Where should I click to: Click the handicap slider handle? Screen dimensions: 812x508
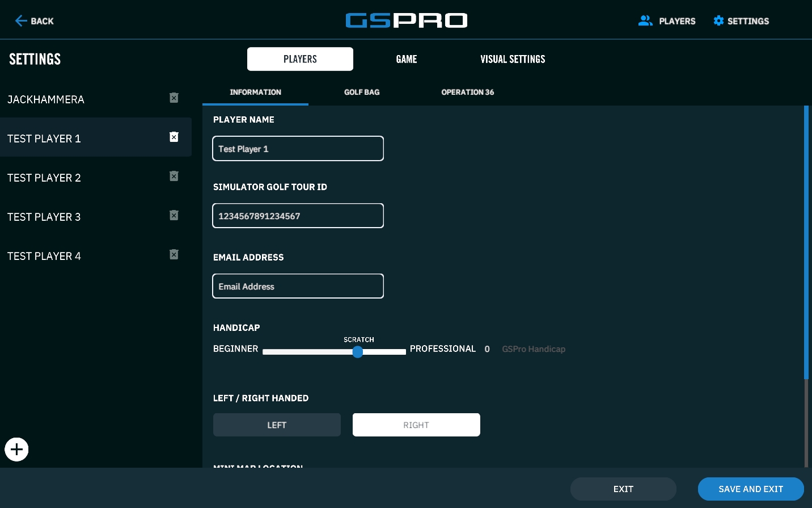(358, 352)
